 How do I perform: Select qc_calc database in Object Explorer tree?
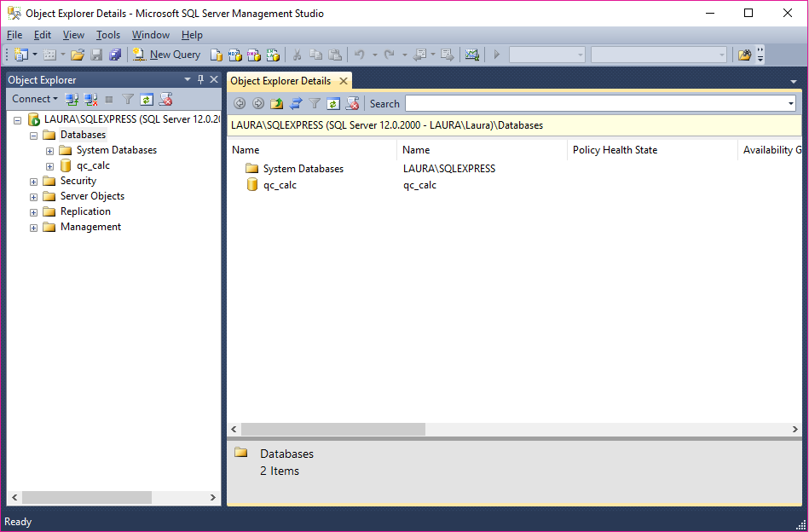coord(94,165)
